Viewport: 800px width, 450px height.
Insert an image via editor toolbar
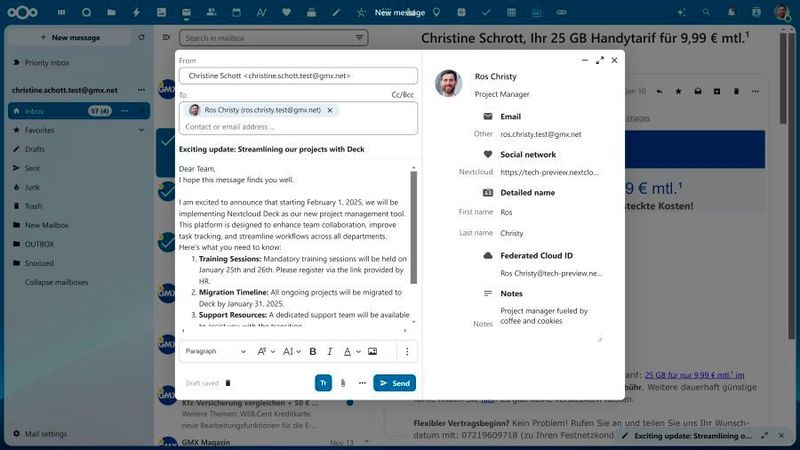[x=372, y=352]
